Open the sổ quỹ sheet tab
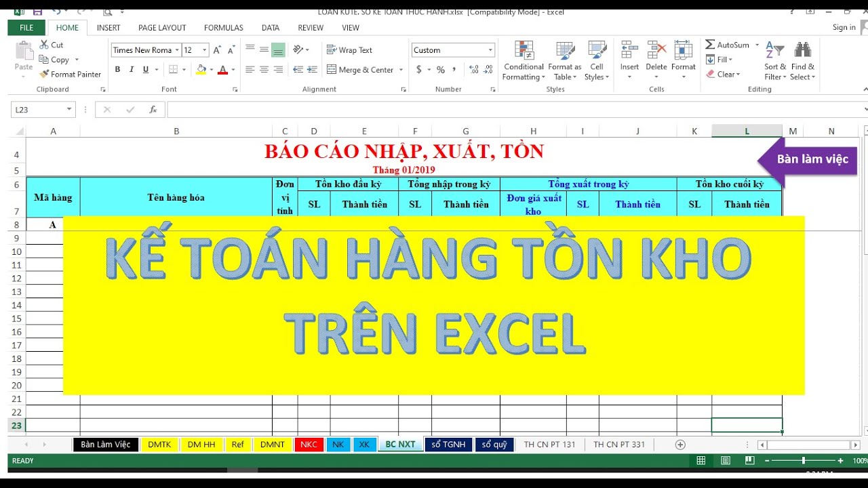 point(494,445)
